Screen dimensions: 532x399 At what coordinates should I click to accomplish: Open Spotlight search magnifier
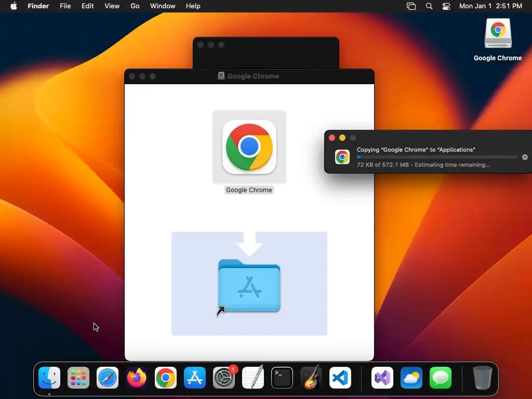tap(429, 6)
